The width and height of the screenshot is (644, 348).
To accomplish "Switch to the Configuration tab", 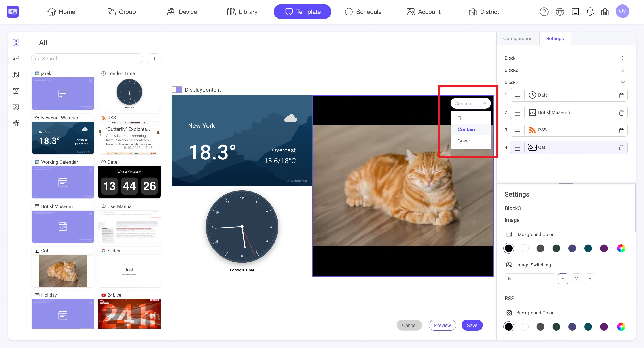I will point(517,38).
